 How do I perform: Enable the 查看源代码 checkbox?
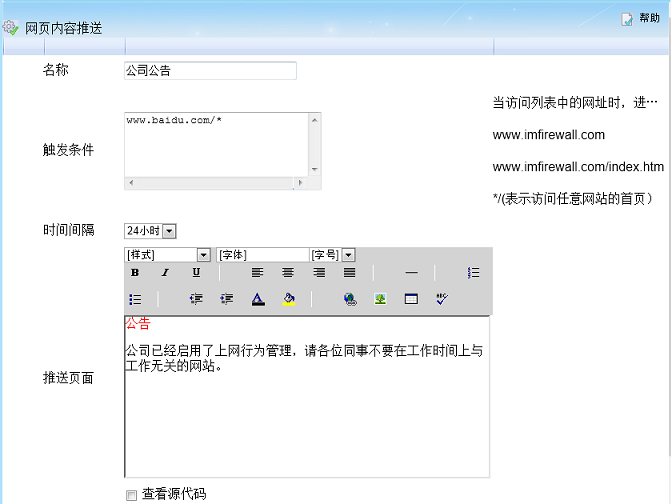[x=131, y=495]
